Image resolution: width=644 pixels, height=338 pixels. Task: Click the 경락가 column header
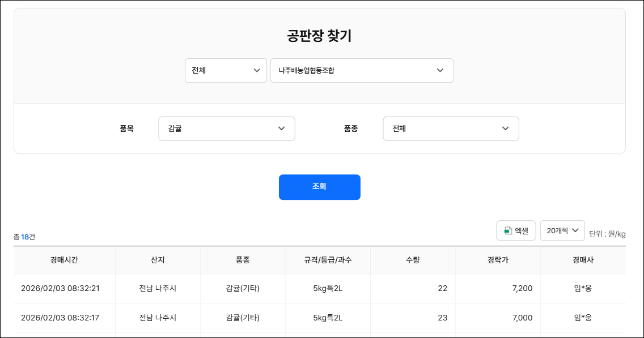coord(498,260)
